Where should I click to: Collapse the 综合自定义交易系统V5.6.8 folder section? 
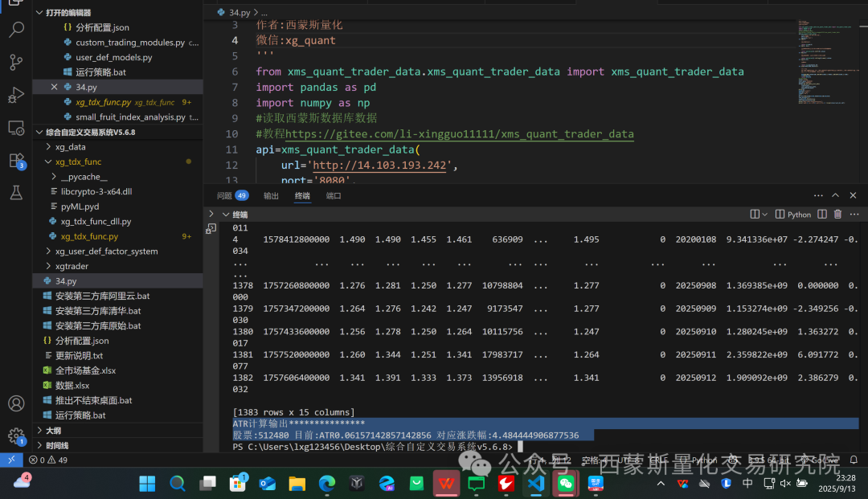pyautogui.click(x=39, y=133)
